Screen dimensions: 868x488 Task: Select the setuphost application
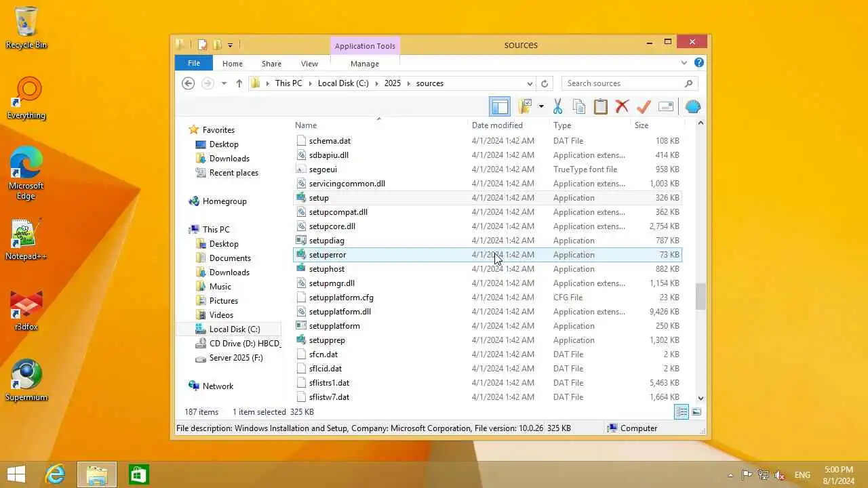click(x=487, y=269)
